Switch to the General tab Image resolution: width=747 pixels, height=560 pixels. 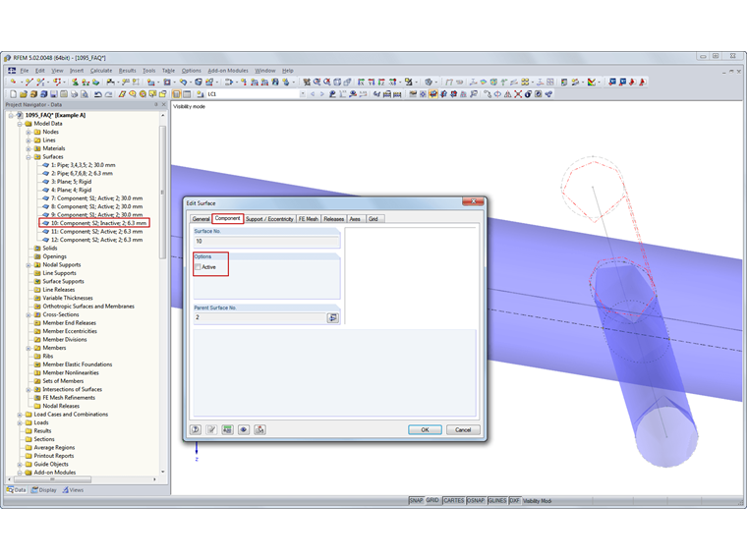[x=201, y=219]
